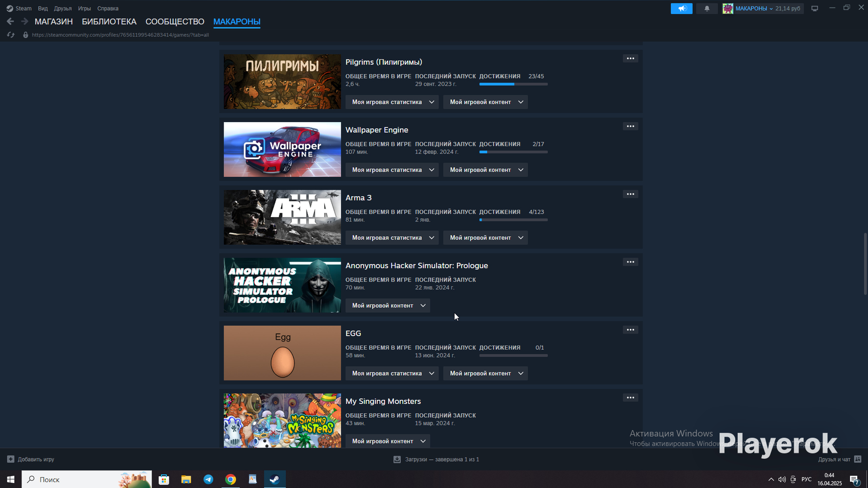The height and width of the screenshot is (488, 868).
Task: Click the page vertical scrollbar thumb
Action: point(865,264)
